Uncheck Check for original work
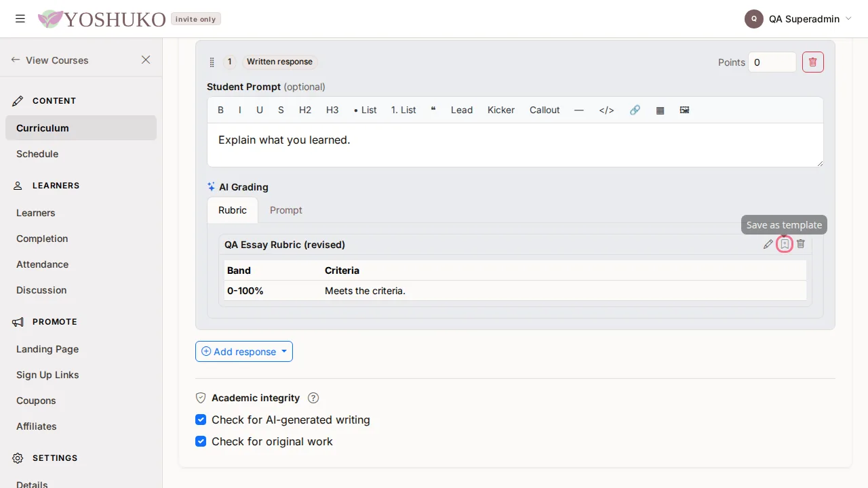 click(201, 441)
